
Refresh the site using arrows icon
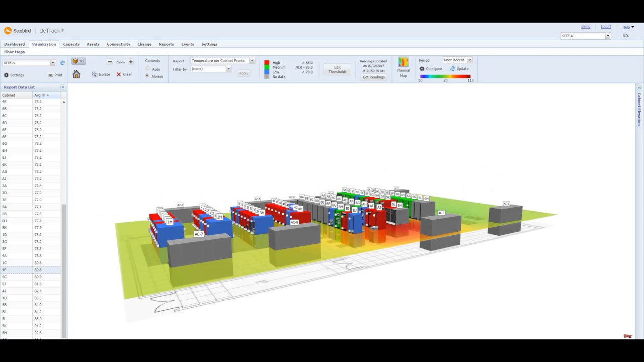click(62, 63)
